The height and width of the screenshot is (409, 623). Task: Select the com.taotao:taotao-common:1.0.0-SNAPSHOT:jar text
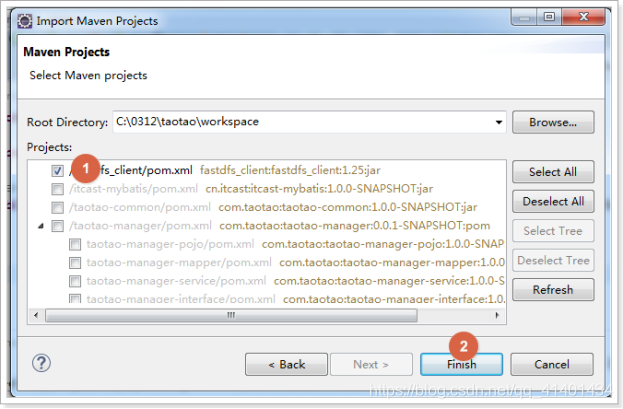point(348,207)
